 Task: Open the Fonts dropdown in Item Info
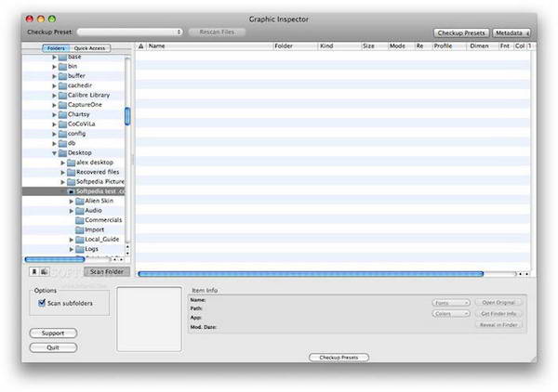[451, 303]
